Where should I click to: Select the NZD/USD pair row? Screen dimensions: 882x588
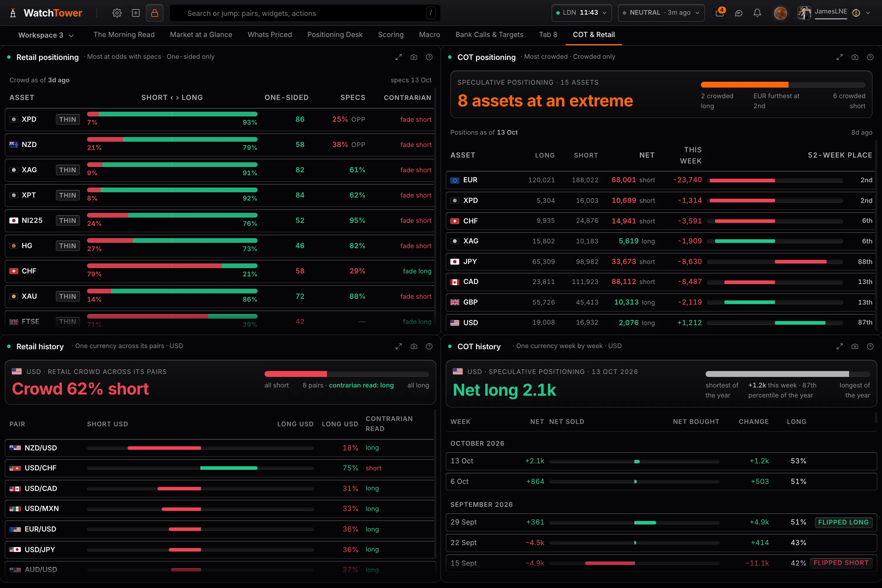pyautogui.click(x=220, y=448)
